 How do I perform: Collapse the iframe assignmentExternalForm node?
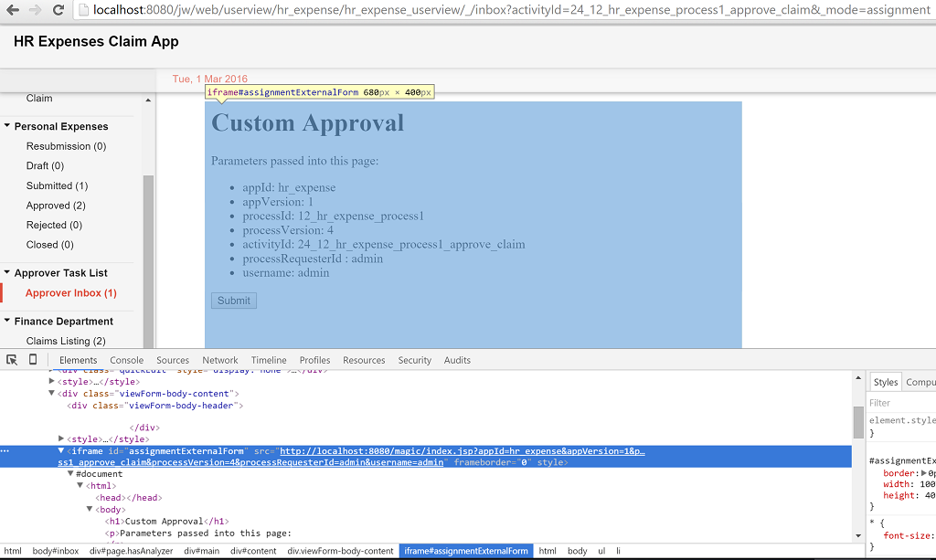pos(62,451)
